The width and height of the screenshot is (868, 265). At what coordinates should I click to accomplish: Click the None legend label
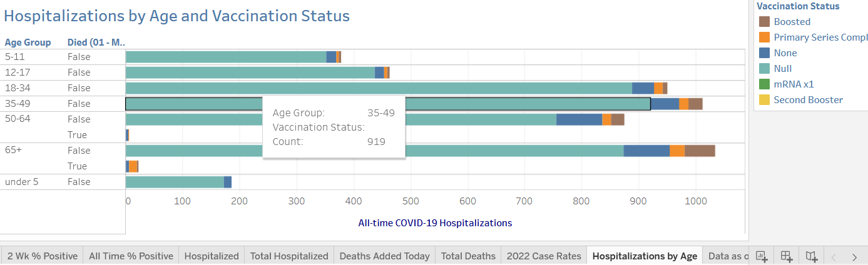coord(785,53)
